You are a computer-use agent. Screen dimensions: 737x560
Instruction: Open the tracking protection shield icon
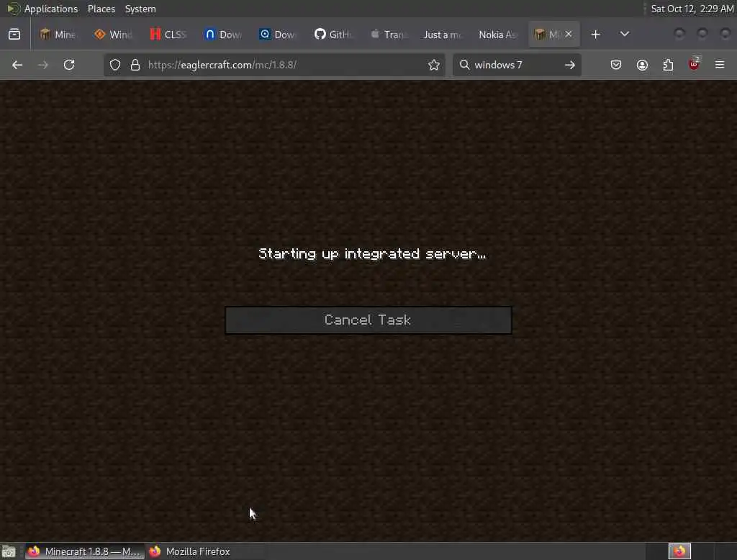point(115,65)
